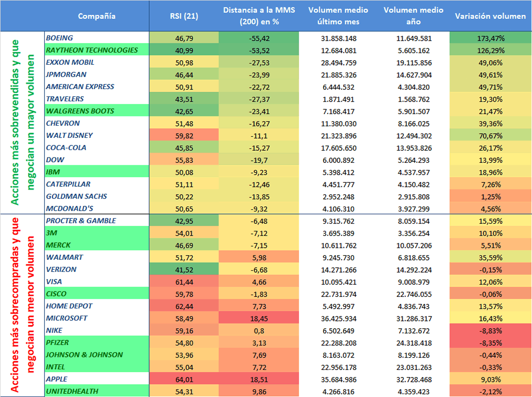Click the MICROSOFT company name

coord(66,318)
